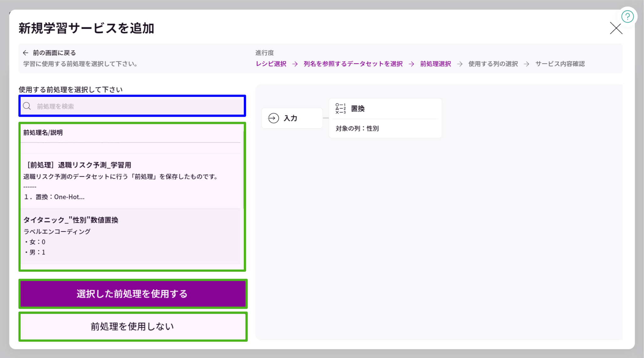
Task: Navigate to 使用する列の選択 step
Action: pyautogui.click(x=493, y=64)
